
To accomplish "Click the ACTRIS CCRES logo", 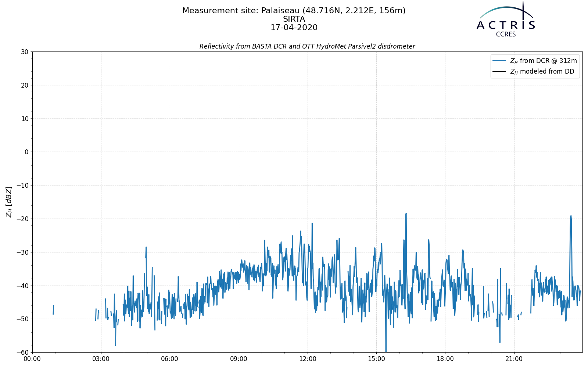I will [506, 19].
